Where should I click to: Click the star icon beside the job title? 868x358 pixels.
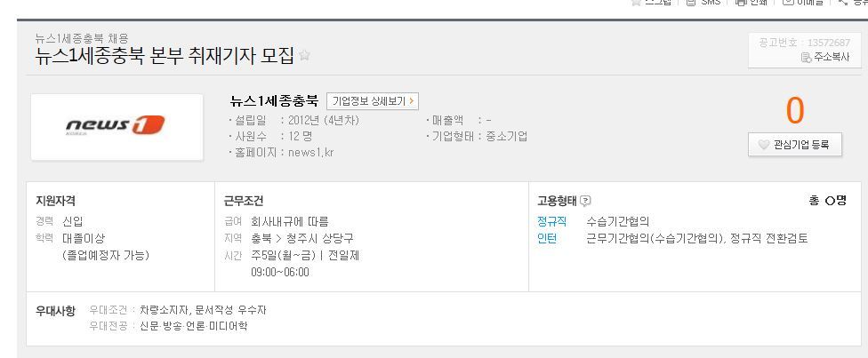(305, 56)
